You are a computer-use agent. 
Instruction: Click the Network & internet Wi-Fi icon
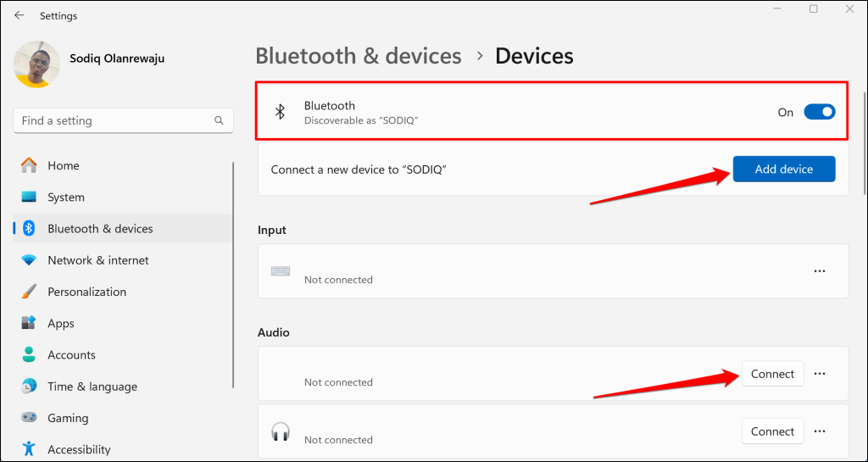[x=29, y=260]
